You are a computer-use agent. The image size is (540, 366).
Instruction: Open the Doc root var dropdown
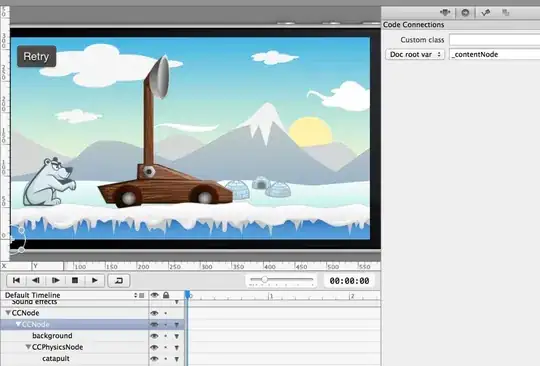point(415,54)
